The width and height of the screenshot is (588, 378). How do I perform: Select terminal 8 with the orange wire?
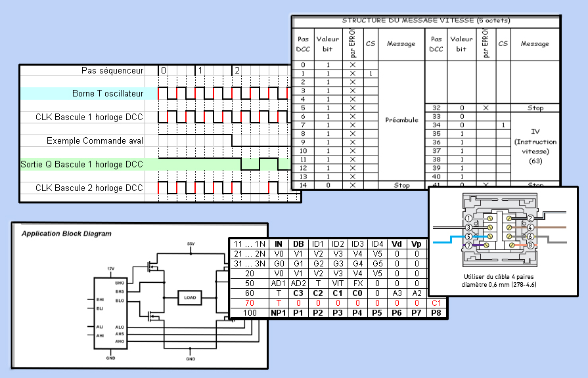point(530,245)
